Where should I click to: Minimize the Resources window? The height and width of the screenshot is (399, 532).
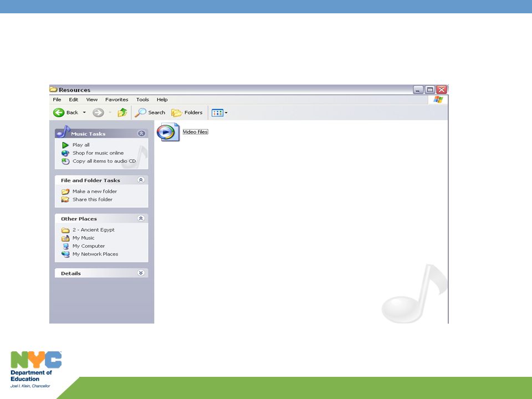418,90
